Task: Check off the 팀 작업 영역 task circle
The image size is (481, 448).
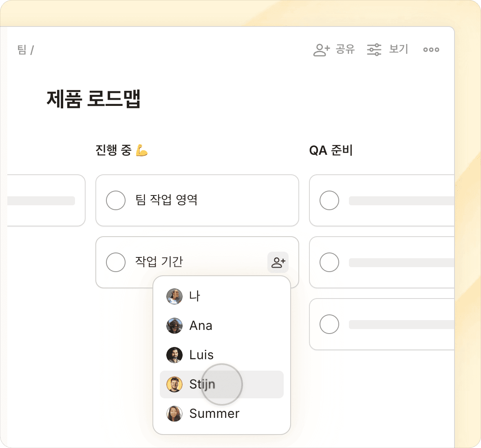Action: (x=116, y=200)
